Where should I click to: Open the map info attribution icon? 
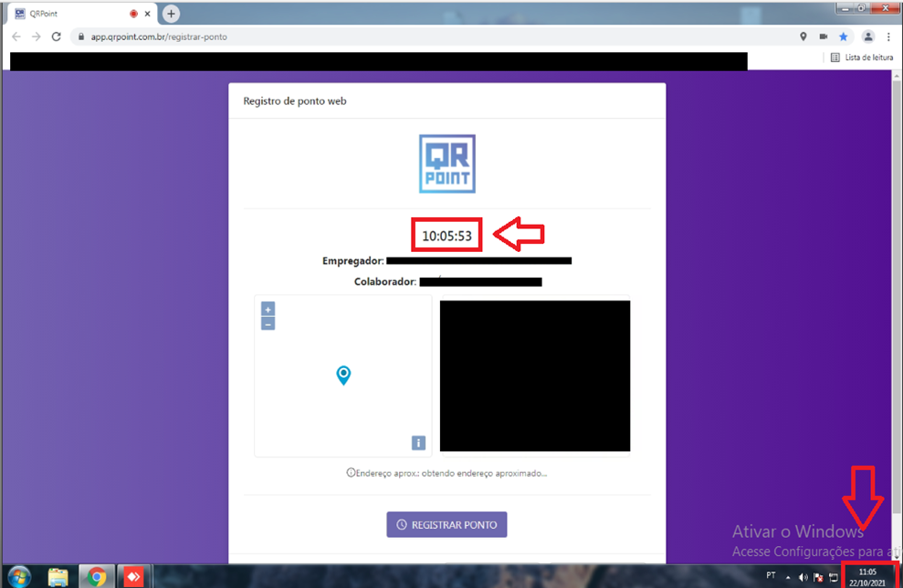418,443
